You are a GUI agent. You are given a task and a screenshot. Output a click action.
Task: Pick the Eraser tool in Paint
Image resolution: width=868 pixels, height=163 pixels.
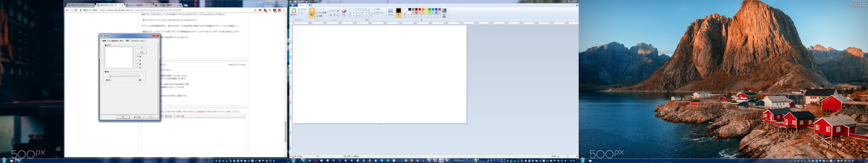click(331, 15)
